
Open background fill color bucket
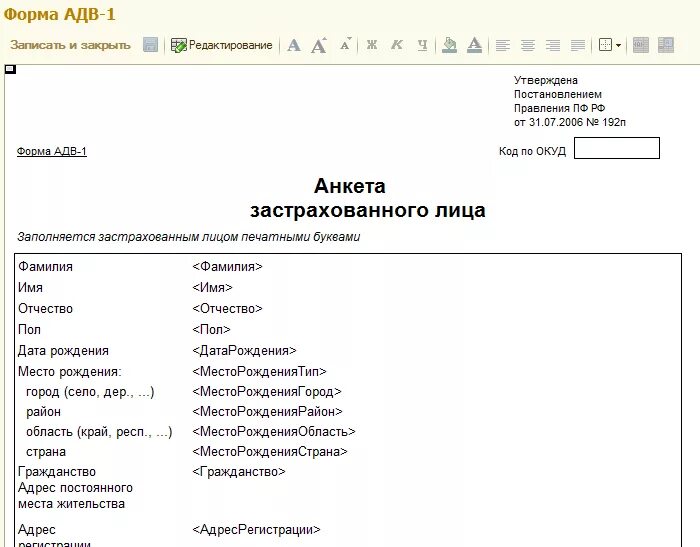(x=449, y=45)
